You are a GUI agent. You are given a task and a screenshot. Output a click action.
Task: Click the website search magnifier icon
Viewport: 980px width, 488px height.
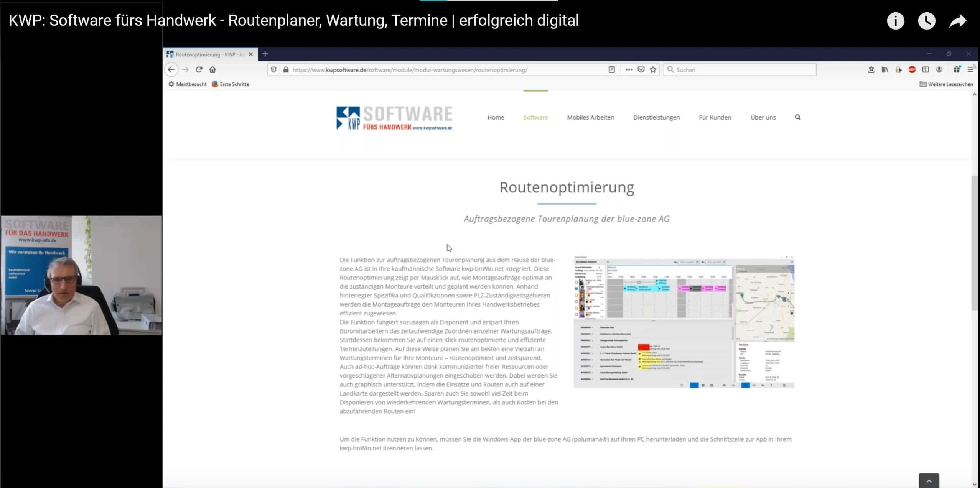click(798, 117)
